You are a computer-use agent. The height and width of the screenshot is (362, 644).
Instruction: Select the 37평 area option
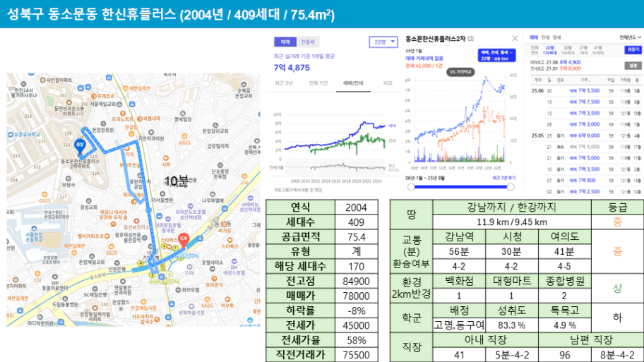(x=583, y=50)
